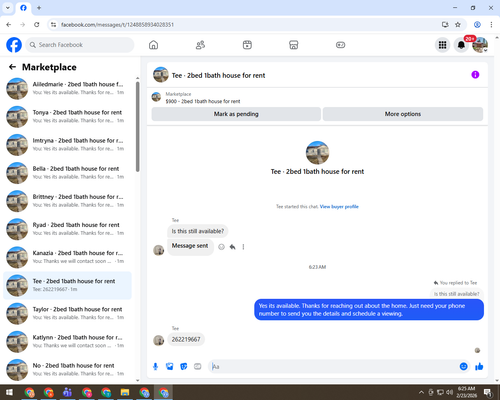
Task: Click the $900 listing line
Action: click(x=203, y=101)
